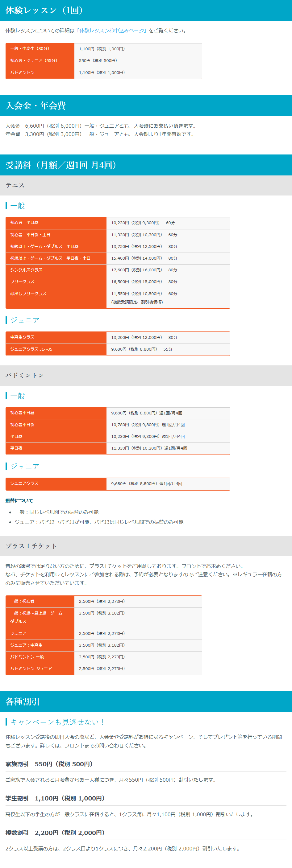Click the キャンペーンも見逃せない！ heading
The image size is (292, 868).
[x=58, y=722]
